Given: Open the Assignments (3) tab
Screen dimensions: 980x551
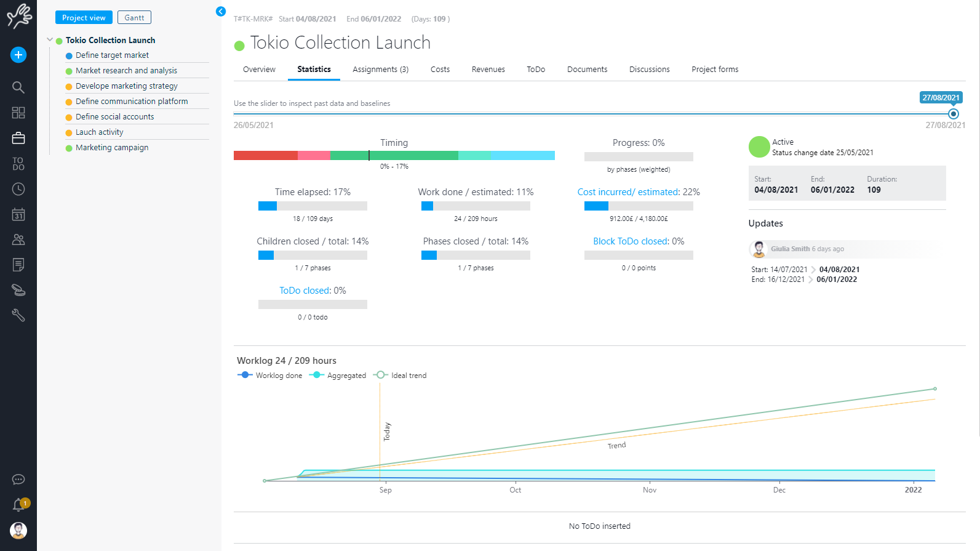Looking at the screenshot, I should pos(380,70).
